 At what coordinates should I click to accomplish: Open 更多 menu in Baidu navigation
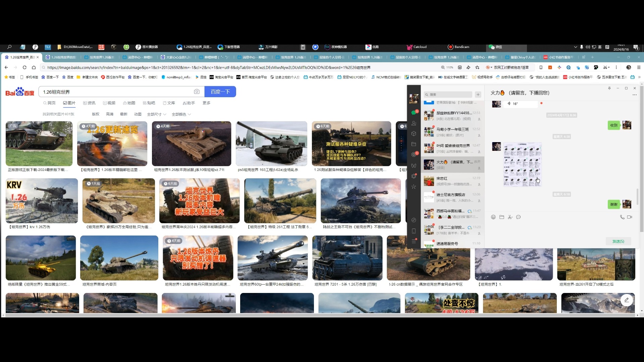[207, 103]
